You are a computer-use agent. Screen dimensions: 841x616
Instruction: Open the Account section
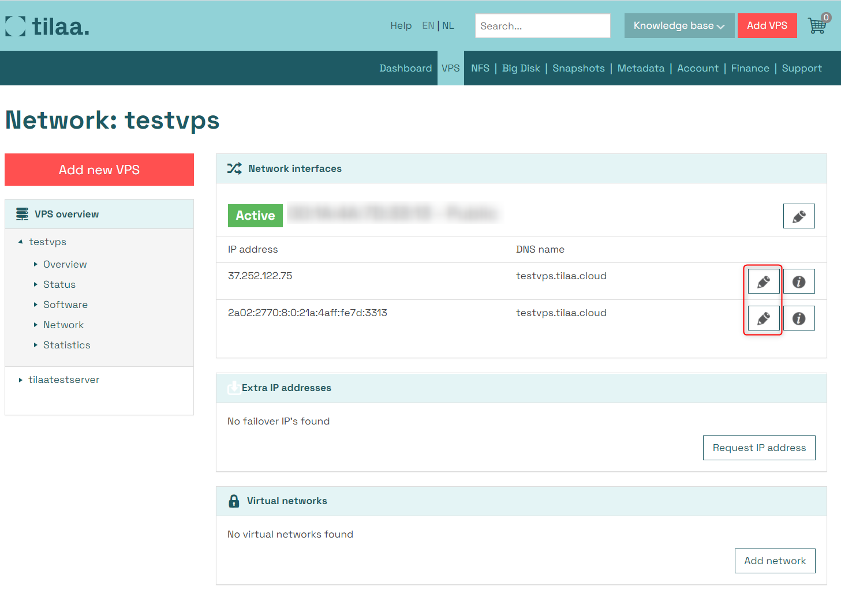point(698,68)
